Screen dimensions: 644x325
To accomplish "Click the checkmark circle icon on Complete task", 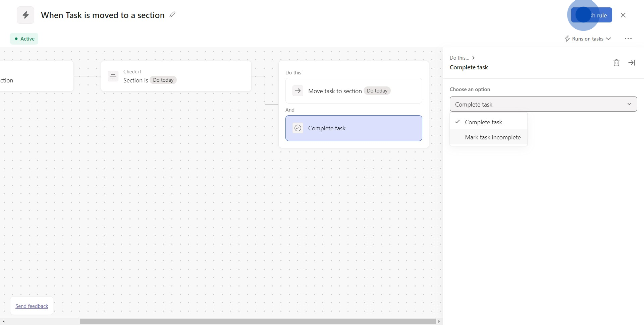I will [298, 128].
